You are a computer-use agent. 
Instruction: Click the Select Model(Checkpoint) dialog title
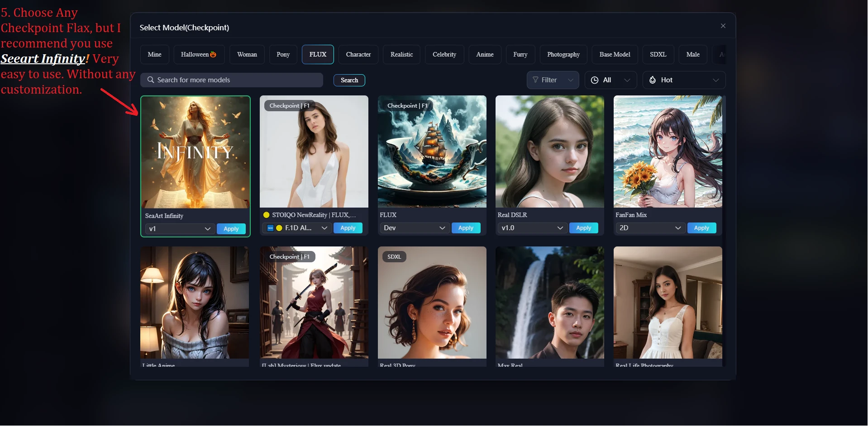(x=184, y=28)
